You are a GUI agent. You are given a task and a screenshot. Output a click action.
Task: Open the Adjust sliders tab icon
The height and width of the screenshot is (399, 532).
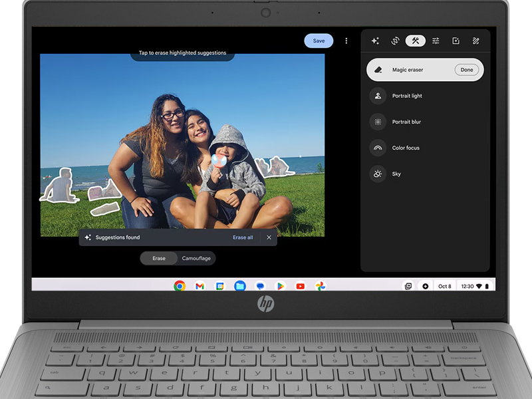point(436,41)
